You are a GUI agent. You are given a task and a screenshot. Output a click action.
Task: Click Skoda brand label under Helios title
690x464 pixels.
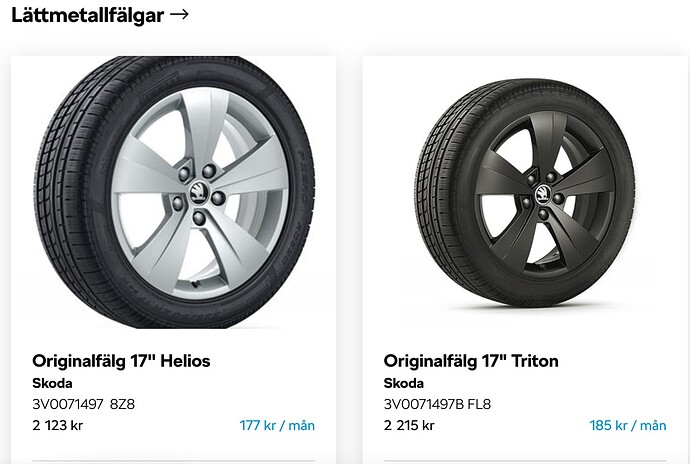52,383
